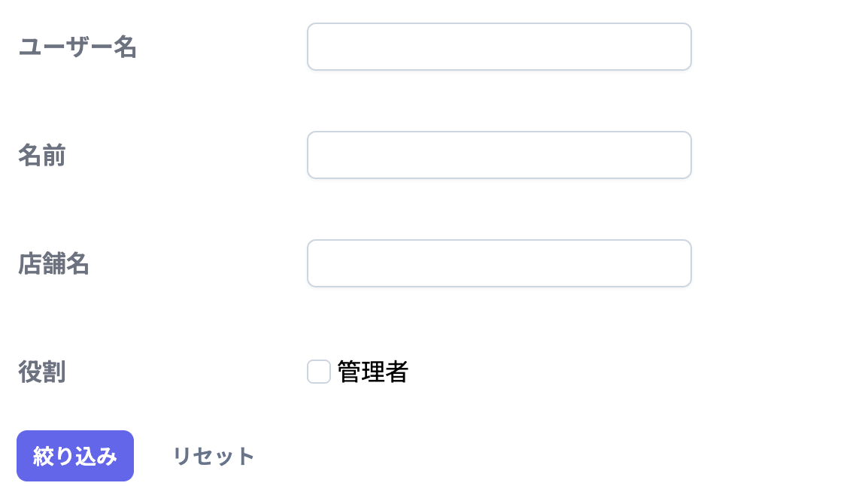This screenshot has width=868, height=501.
Task: Click the 管理者 label text
Action: (x=373, y=372)
